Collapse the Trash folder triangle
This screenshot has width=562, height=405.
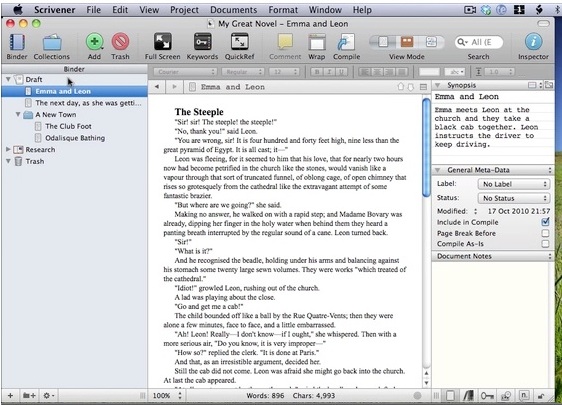pos(8,161)
